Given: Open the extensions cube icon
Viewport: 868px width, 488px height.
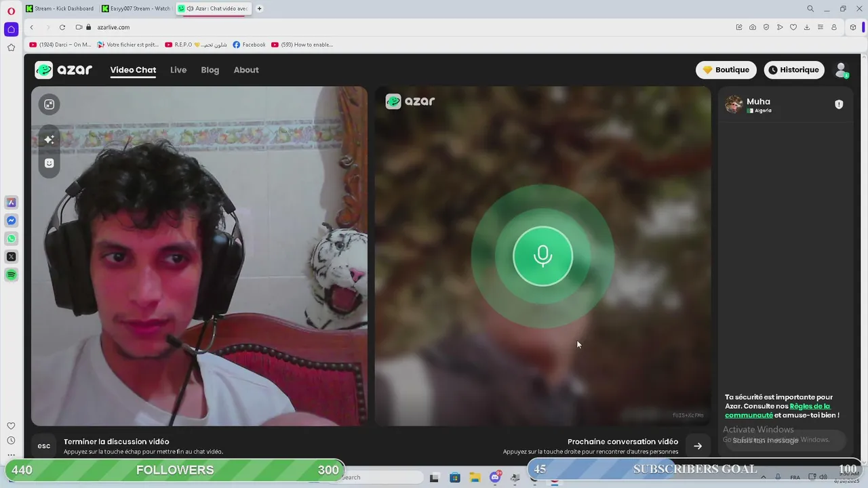Looking at the screenshot, I should click(853, 27).
